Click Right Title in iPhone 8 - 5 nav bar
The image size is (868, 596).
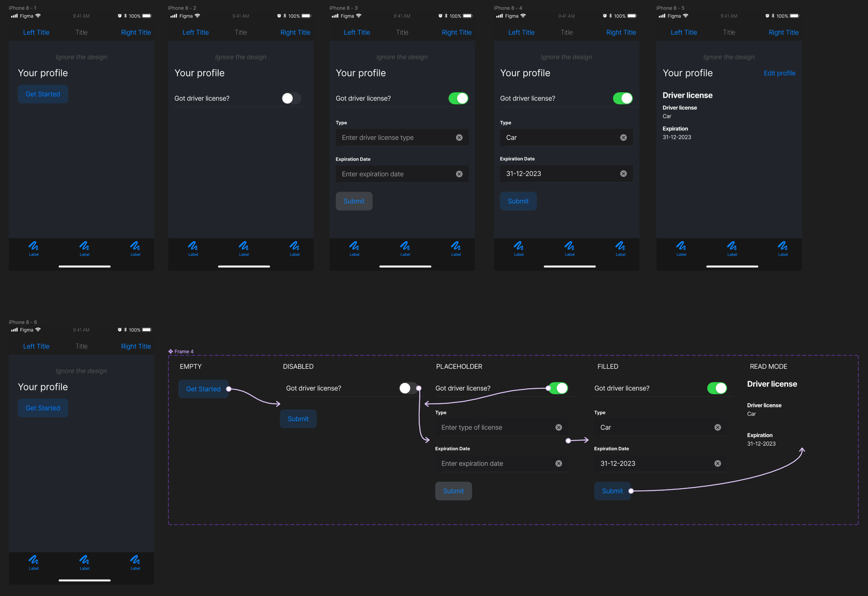[x=783, y=32]
